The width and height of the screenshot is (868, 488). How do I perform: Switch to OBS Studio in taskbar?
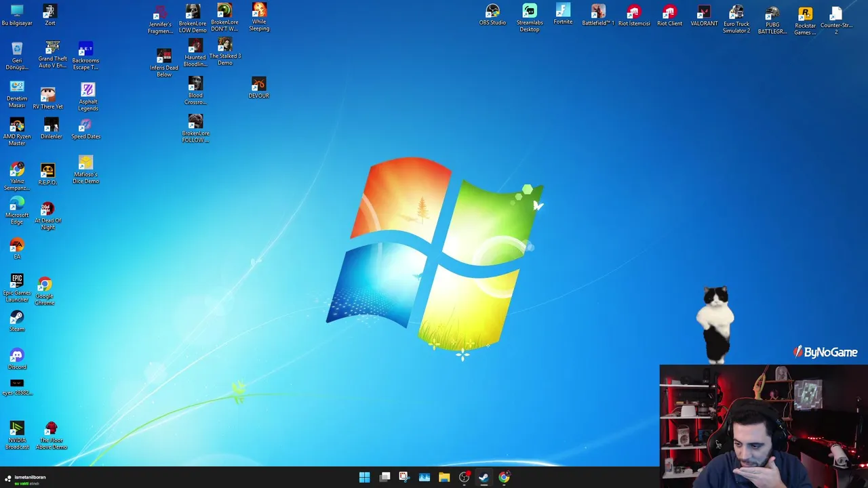(x=465, y=477)
